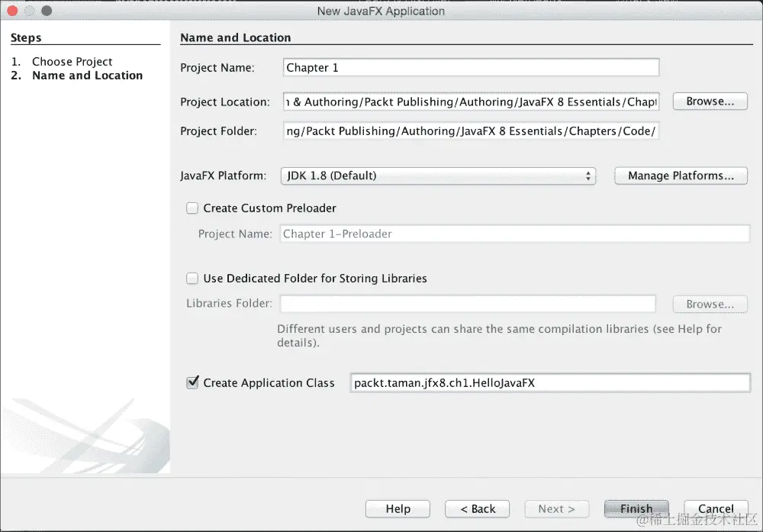Image resolution: width=763 pixels, height=532 pixels.
Task: Enable Use Dedicated Folder for Storing Libraries
Action: (x=192, y=279)
